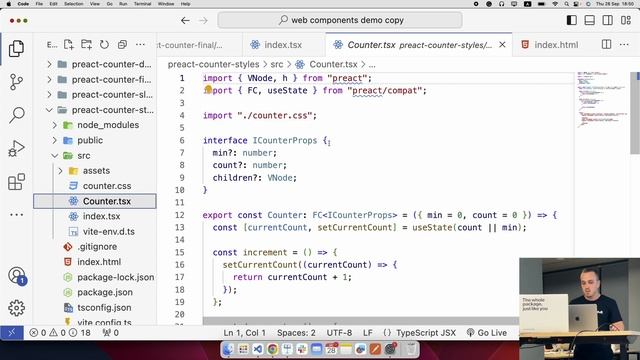The width and height of the screenshot is (640, 360).
Task: Go back with the left arrow
Action: tap(185, 20)
